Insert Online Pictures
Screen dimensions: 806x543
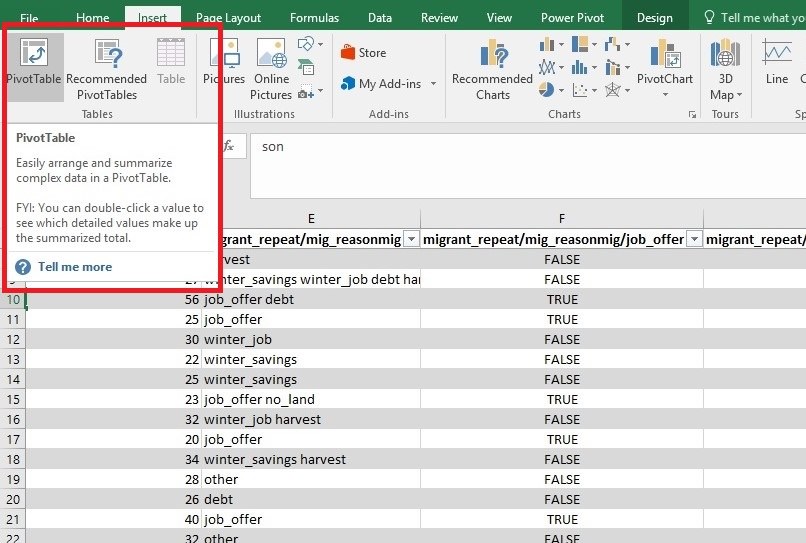(x=271, y=68)
